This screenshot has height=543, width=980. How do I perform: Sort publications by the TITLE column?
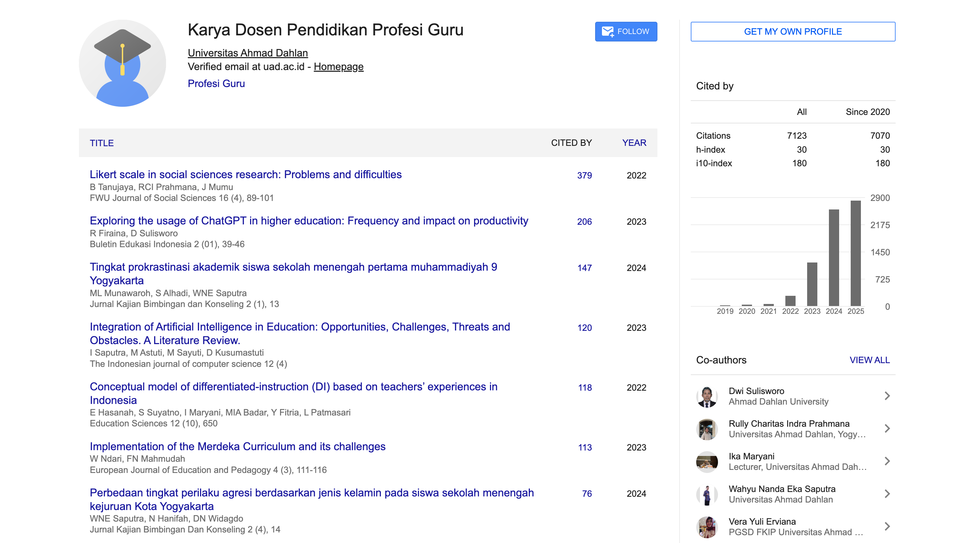click(x=102, y=143)
